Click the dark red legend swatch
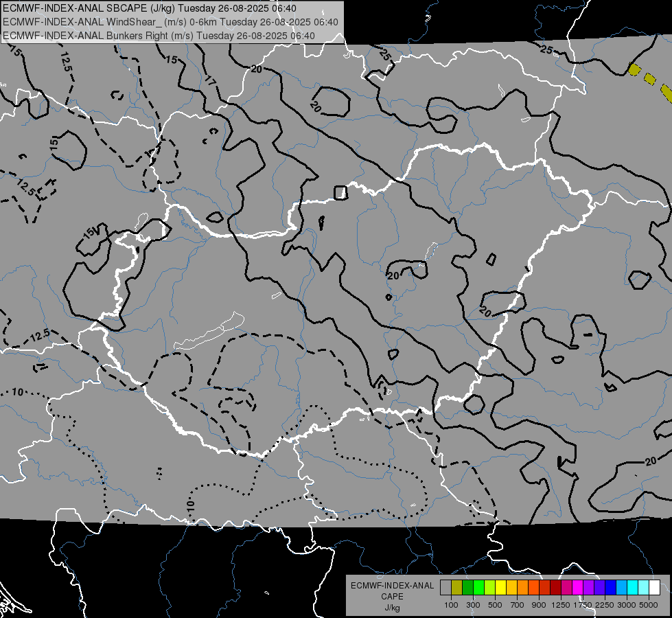Viewport: 672px width, 618px height. click(x=556, y=588)
